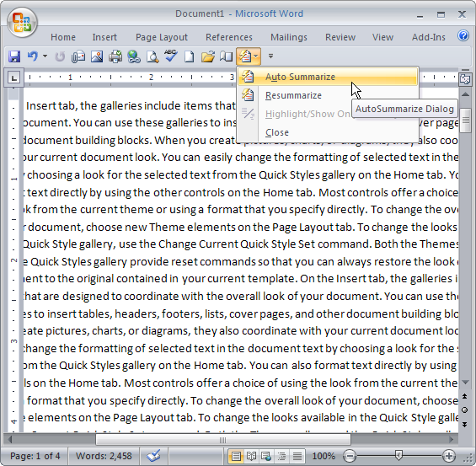Go to the Mailings tab
Image resolution: width=476 pixels, height=466 pixels.
pyautogui.click(x=289, y=37)
